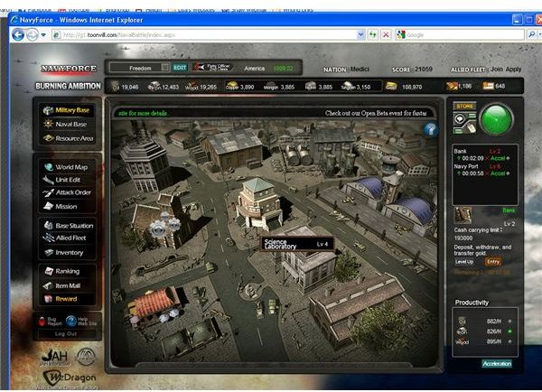
Task: Click the NAVYFORCE logo
Action: (x=69, y=69)
